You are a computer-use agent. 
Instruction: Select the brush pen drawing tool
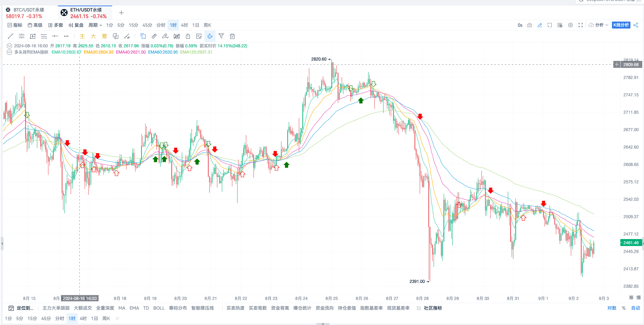[165, 36]
